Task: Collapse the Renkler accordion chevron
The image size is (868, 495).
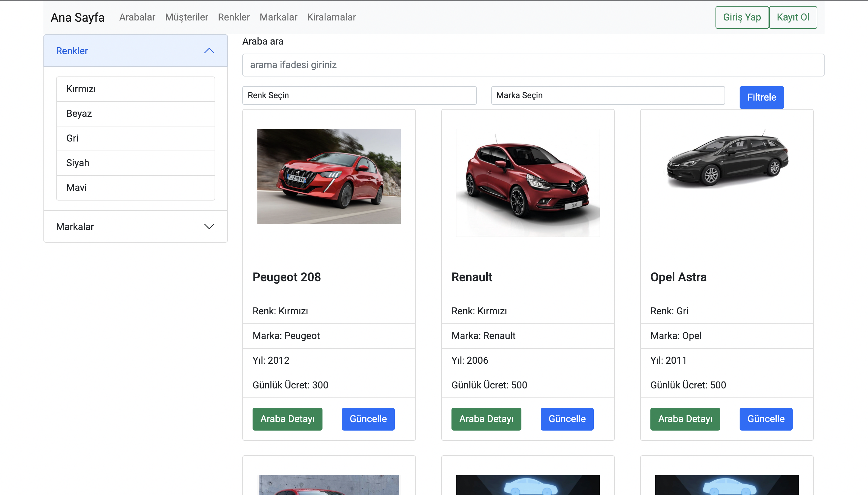Action: click(209, 51)
